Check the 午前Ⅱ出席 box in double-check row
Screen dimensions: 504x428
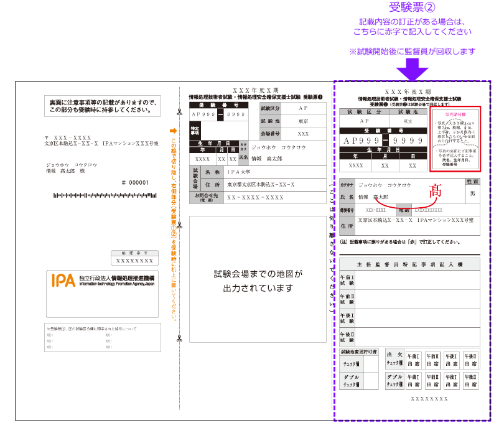432,380
